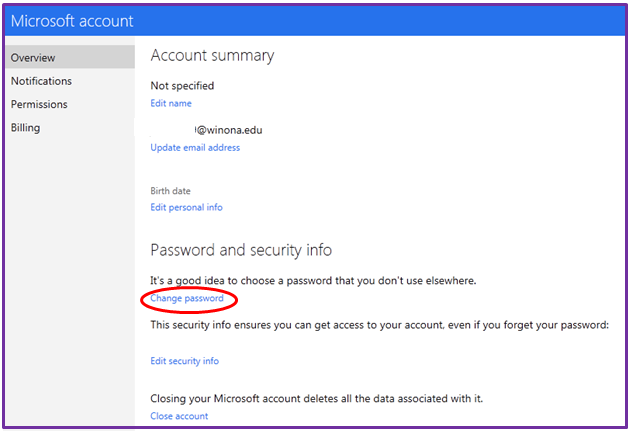Click the Close account link
The width and height of the screenshot is (631, 431).
[179, 416]
